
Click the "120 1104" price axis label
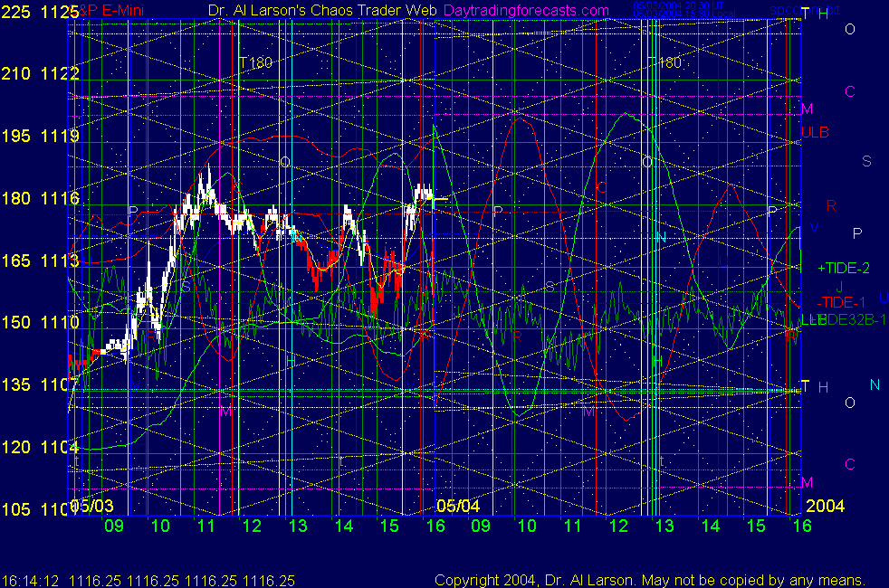pyautogui.click(x=40, y=447)
